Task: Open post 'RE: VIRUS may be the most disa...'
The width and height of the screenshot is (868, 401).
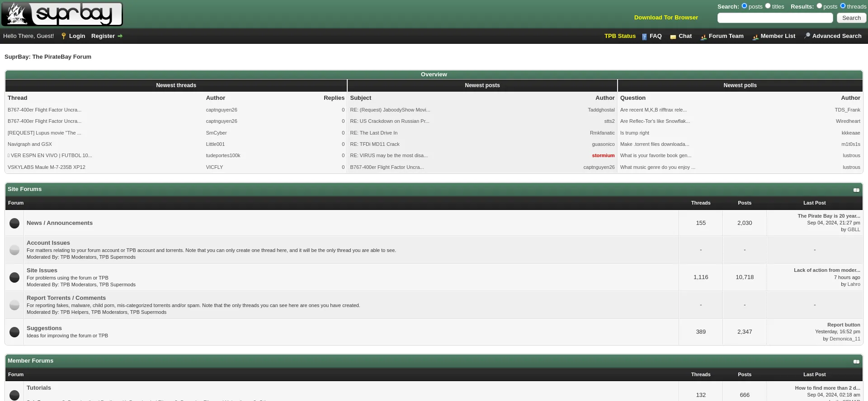Action: 389,155
